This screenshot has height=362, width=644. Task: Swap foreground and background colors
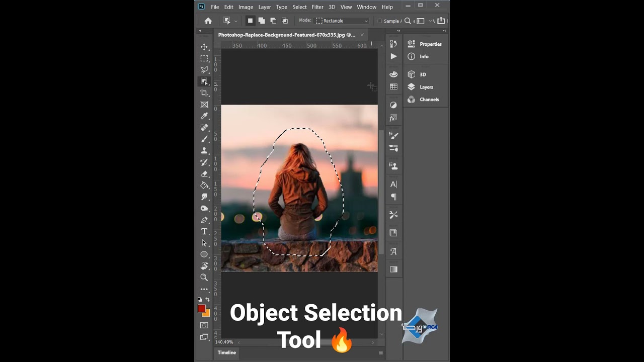207,300
